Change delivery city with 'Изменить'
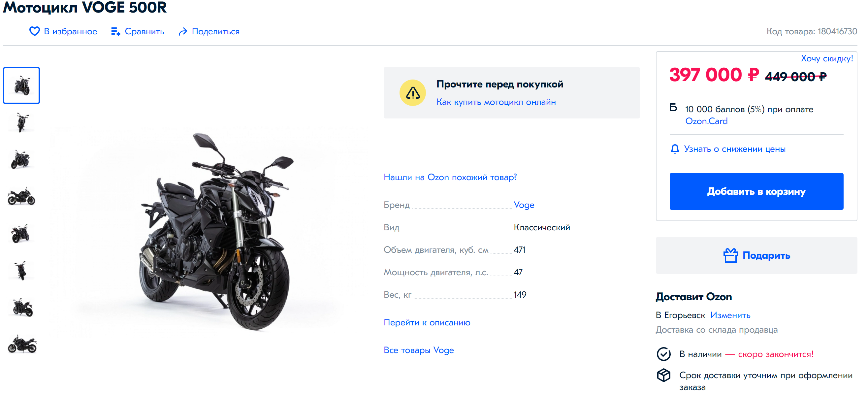This screenshot has height=396, width=868. [x=730, y=315]
